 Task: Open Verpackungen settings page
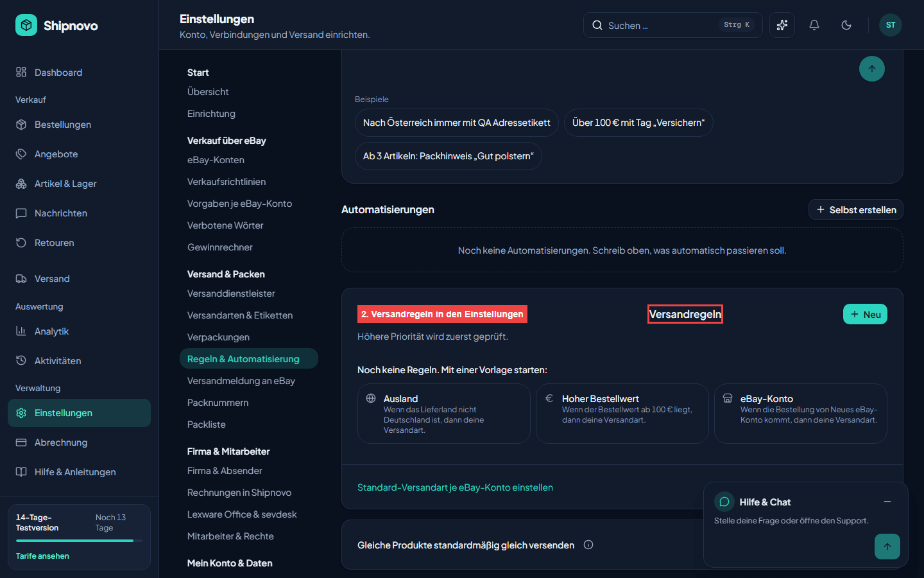coord(218,337)
